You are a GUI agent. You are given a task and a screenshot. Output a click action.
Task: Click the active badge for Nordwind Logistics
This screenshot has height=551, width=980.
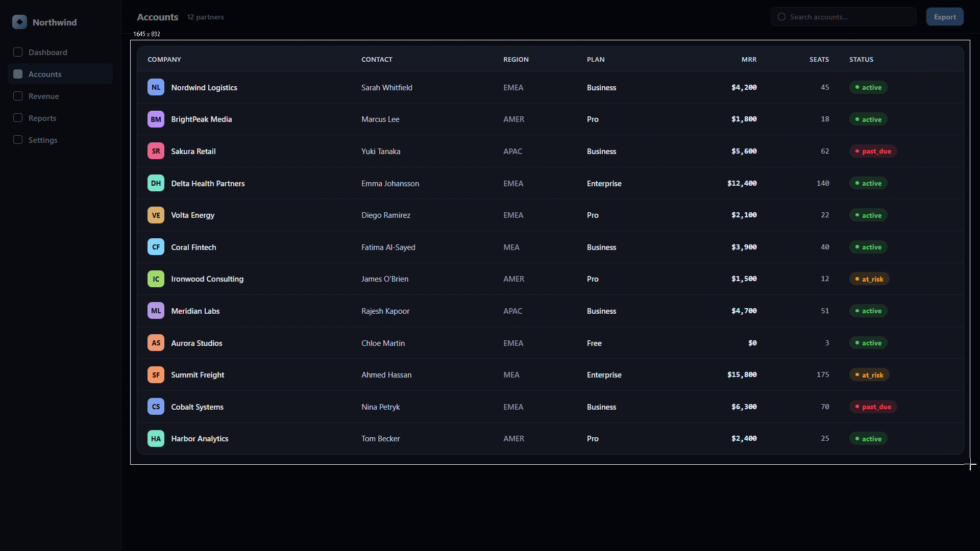pos(868,87)
